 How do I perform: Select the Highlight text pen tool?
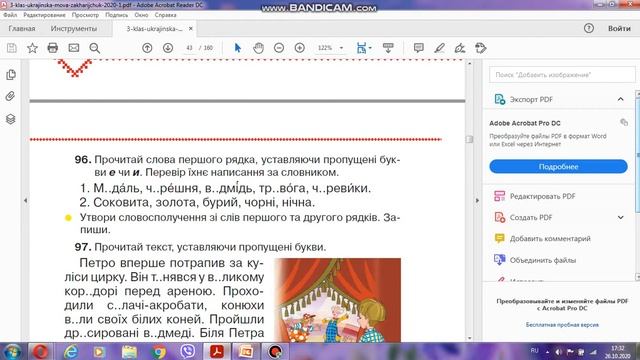click(x=439, y=48)
